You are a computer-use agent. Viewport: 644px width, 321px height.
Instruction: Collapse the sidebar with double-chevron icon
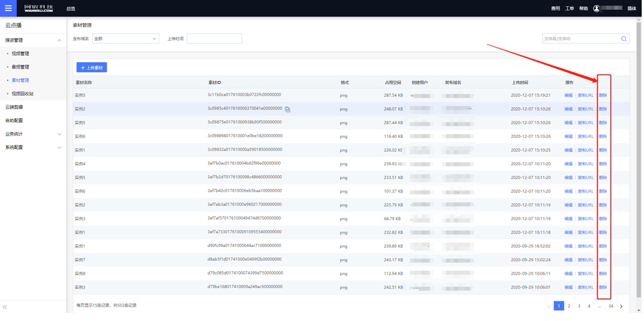5,307
